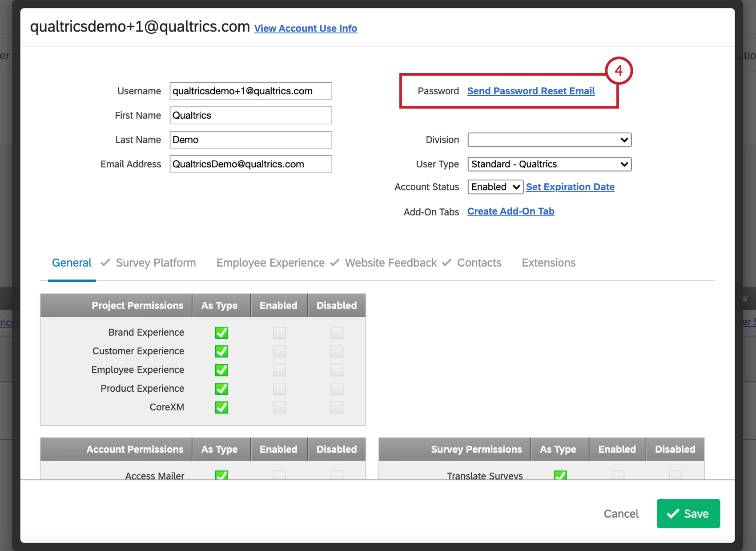
Task: Disable the Access Mailer permission
Action: [337, 476]
